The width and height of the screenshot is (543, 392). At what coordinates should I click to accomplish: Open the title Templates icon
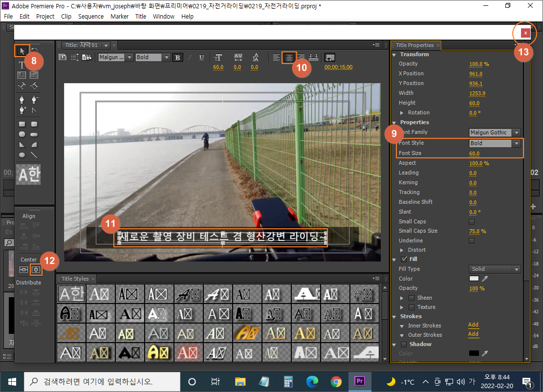[x=87, y=57]
